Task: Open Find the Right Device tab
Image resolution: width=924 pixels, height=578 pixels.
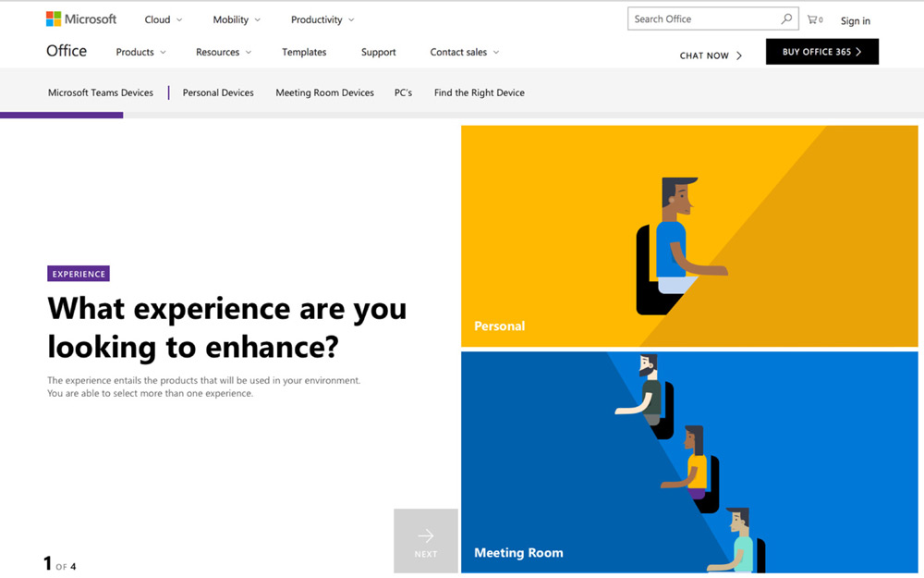Action: tap(479, 92)
